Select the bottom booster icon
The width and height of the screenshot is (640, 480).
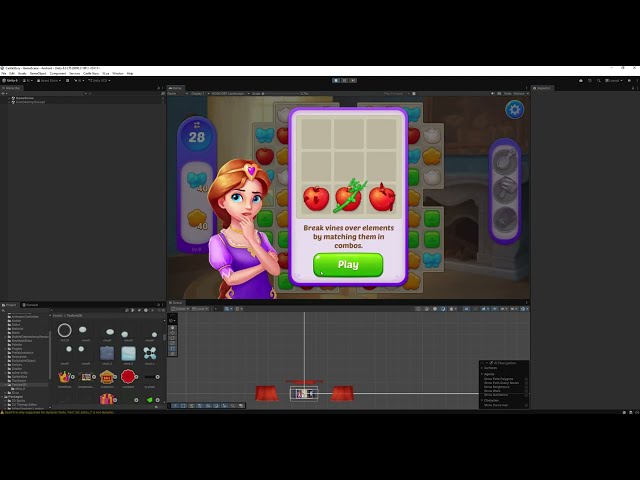(505, 219)
